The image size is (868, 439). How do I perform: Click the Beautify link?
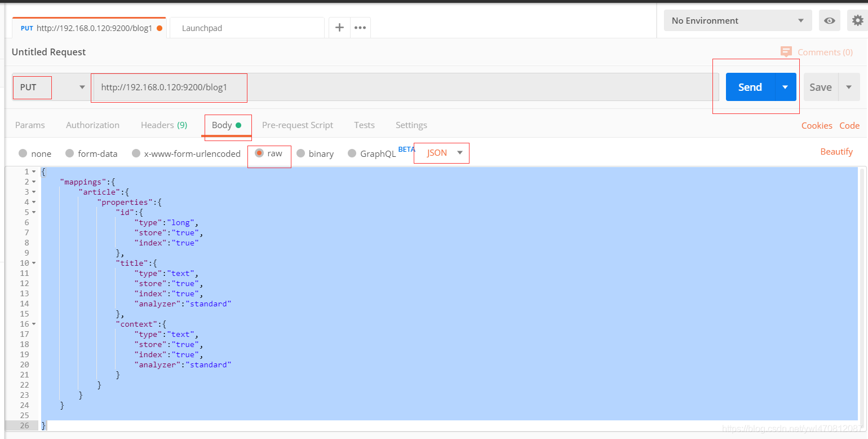[x=836, y=152]
